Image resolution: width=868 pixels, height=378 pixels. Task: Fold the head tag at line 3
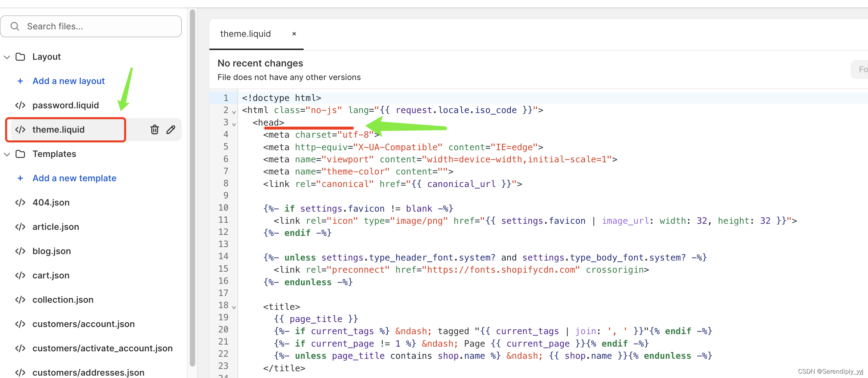[x=234, y=124]
